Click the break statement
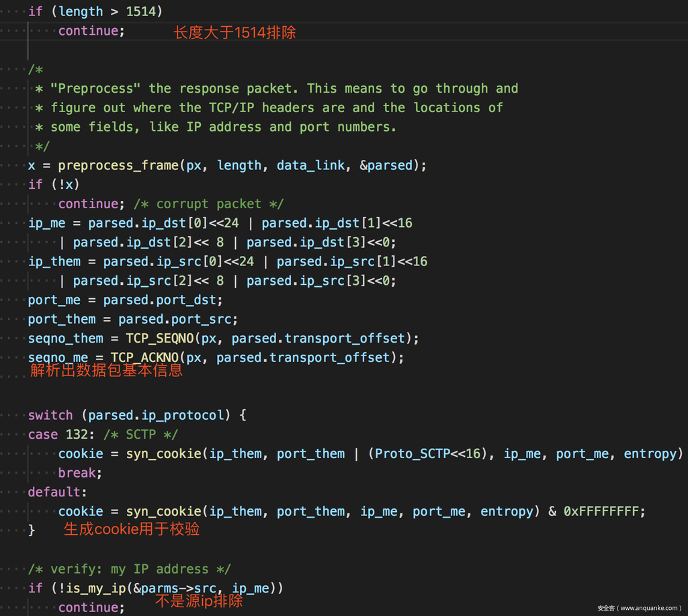688x616 pixels. pos(80,473)
